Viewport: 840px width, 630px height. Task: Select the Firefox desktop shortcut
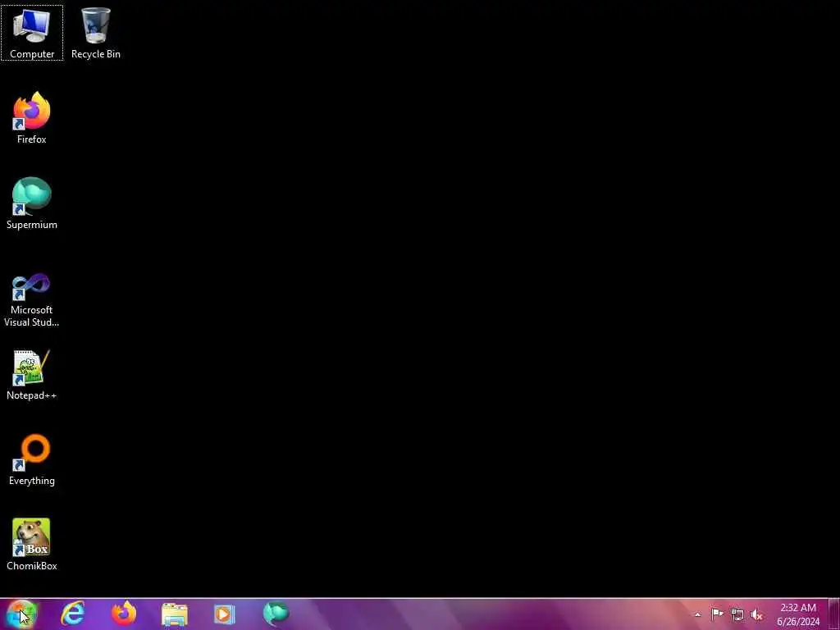point(32,118)
